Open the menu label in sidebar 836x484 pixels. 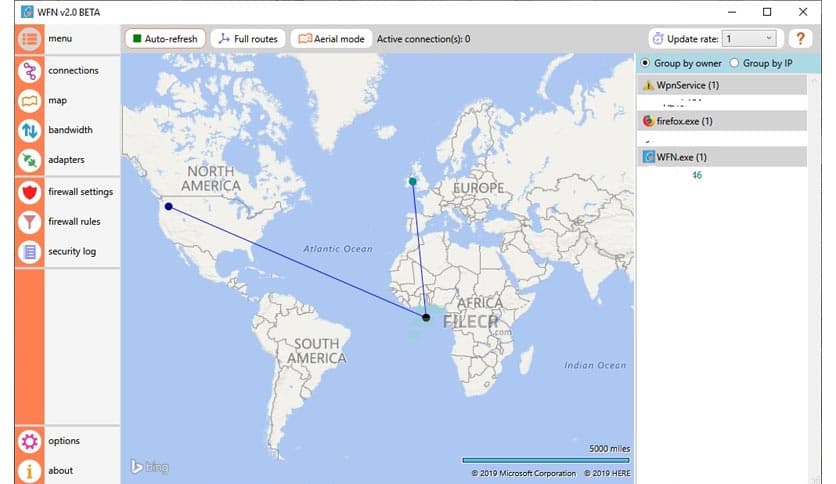pos(60,38)
